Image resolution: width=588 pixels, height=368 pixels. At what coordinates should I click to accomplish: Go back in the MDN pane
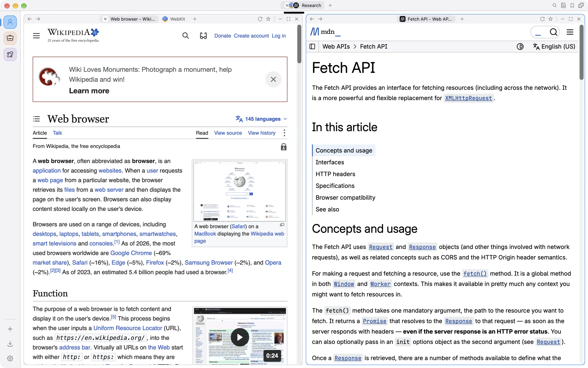point(312,19)
